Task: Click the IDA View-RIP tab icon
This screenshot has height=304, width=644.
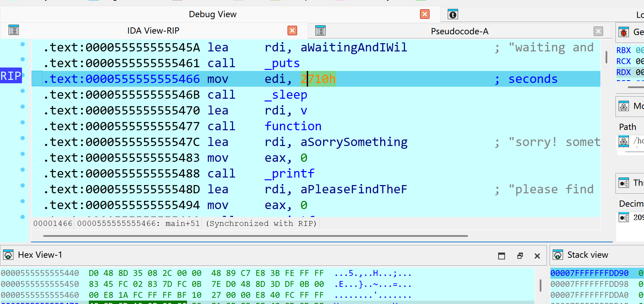Action: (x=14, y=31)
